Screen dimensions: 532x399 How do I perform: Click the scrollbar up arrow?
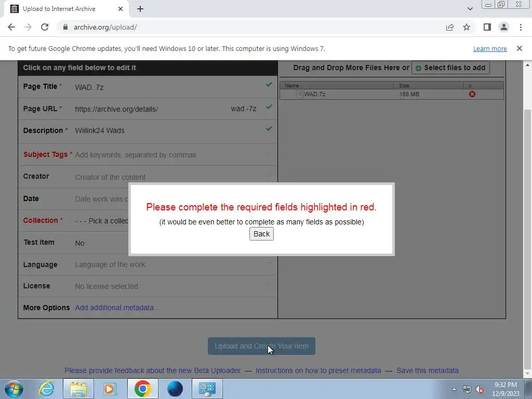[528, 65]
